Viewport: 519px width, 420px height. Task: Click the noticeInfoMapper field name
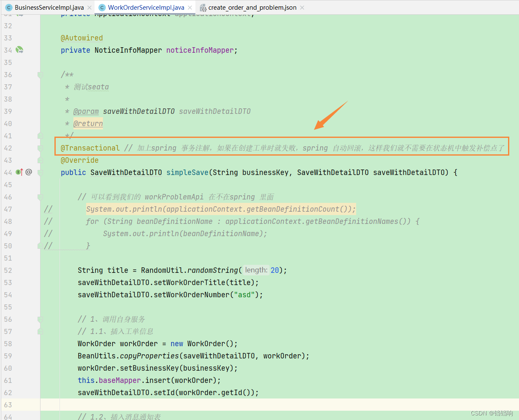[200, 50]
